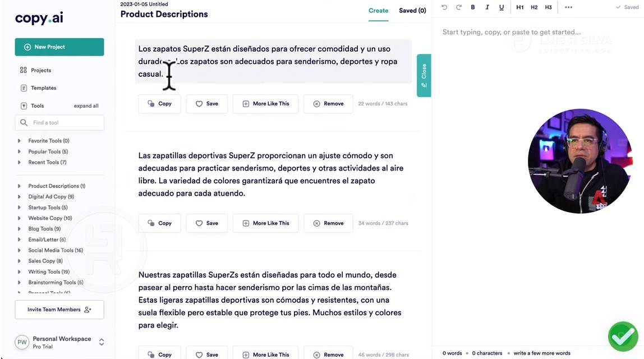The image size is (644, 359).
Task: Apply H3 heading style
Action: tap(548, 7)
